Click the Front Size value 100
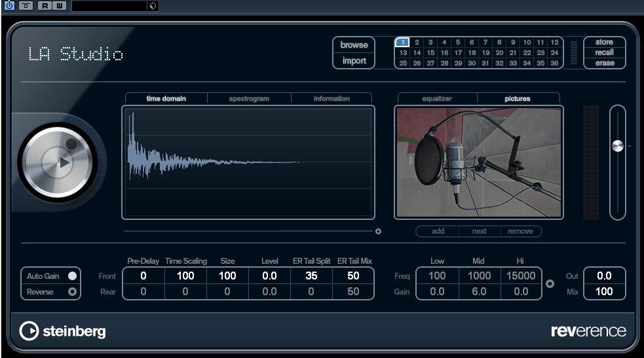The width and height of the screenshot is (644, 358). [x=227, y=276]
